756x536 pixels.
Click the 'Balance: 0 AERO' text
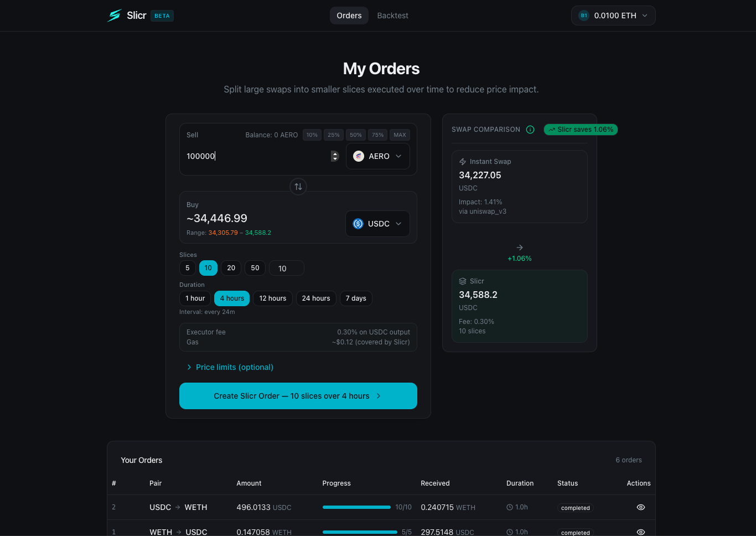click(x=272, y=135)
